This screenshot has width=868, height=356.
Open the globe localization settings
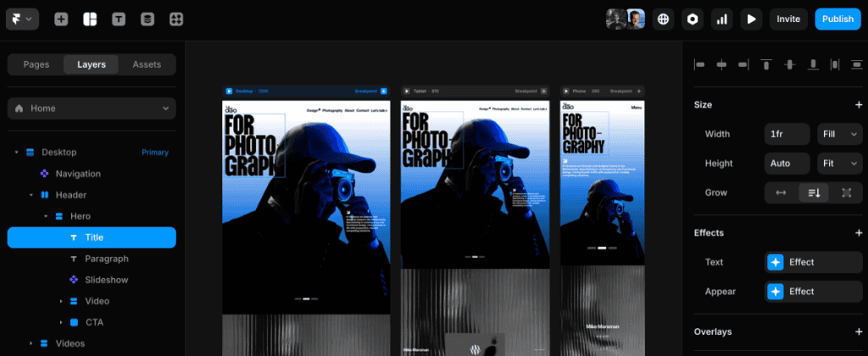(x=663, y=19)
